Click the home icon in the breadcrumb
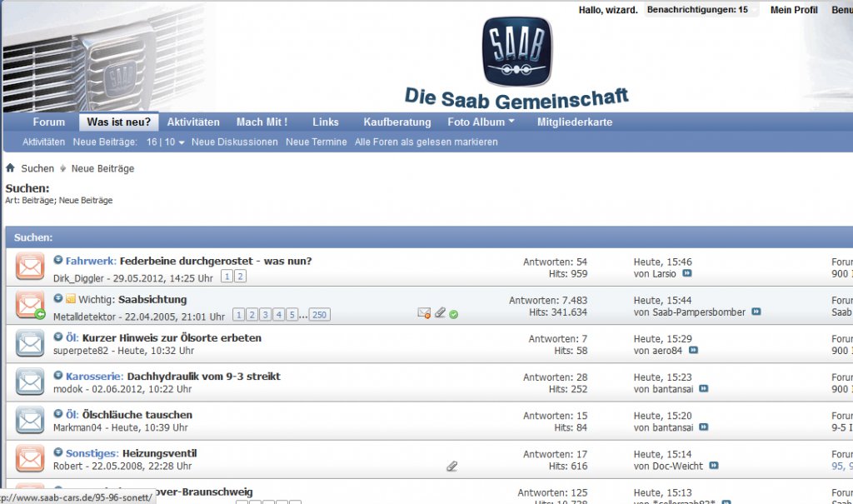The height and width of the screenshot is (504, 853). pos(10,167)
